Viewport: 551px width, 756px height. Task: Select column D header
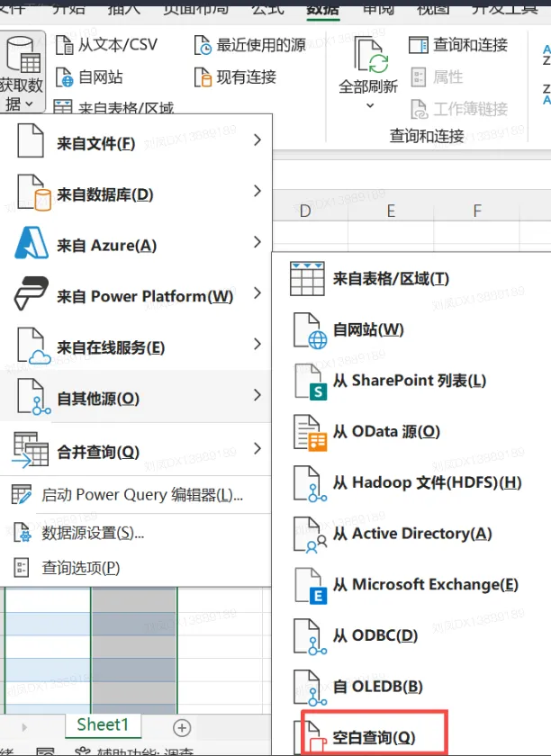(x=305, y=211)
